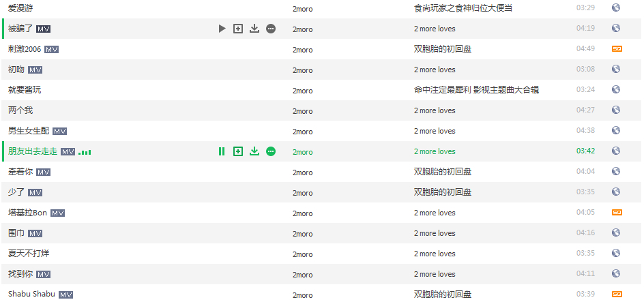Download the song 朋友出去走走

click(254, 151)
